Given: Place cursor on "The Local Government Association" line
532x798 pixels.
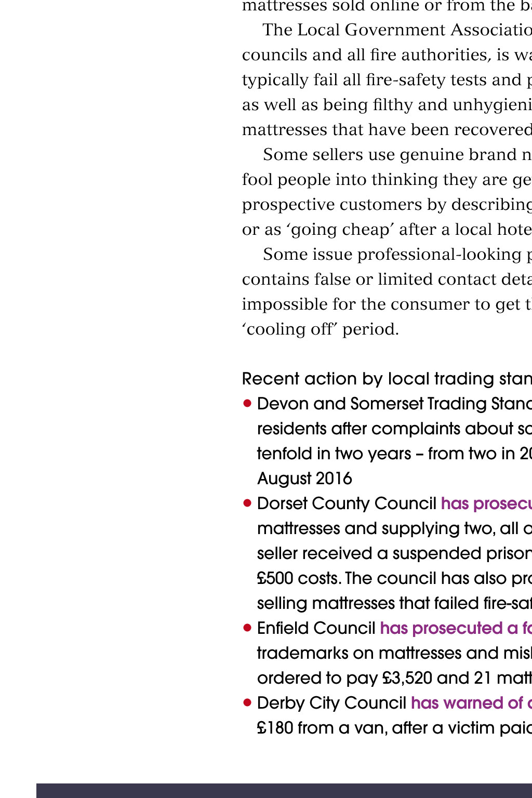Looking at the screenshot, I should click(x=397, y=30).
